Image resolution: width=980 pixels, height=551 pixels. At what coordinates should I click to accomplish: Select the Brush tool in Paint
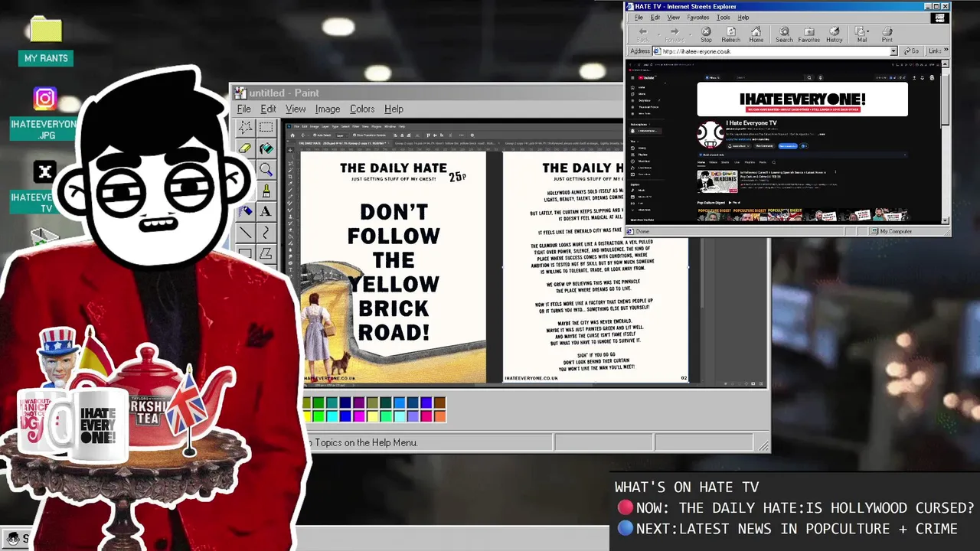[x=266, y=191]
